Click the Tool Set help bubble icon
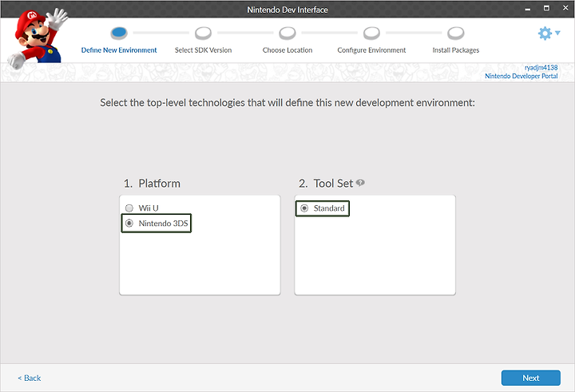575x392 pixels. (360, 183)
